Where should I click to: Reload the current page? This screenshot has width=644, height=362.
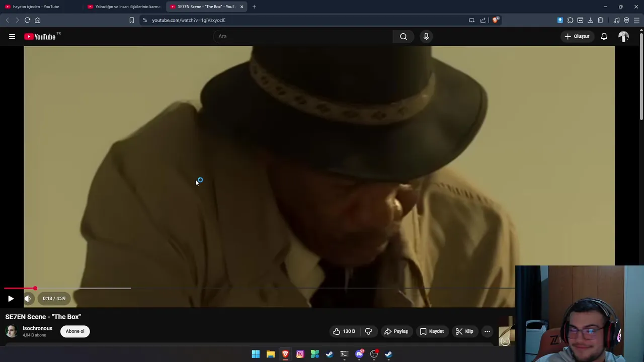(27, 20)
